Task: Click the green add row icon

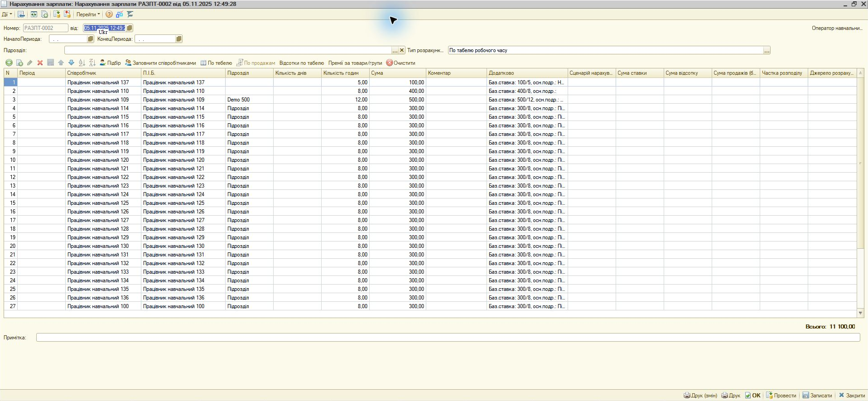Action: point(9,63)
